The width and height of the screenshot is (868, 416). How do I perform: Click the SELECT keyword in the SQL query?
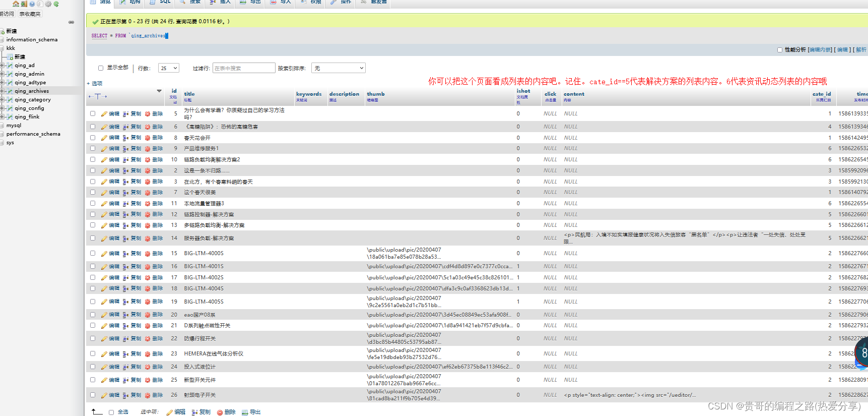99,36
